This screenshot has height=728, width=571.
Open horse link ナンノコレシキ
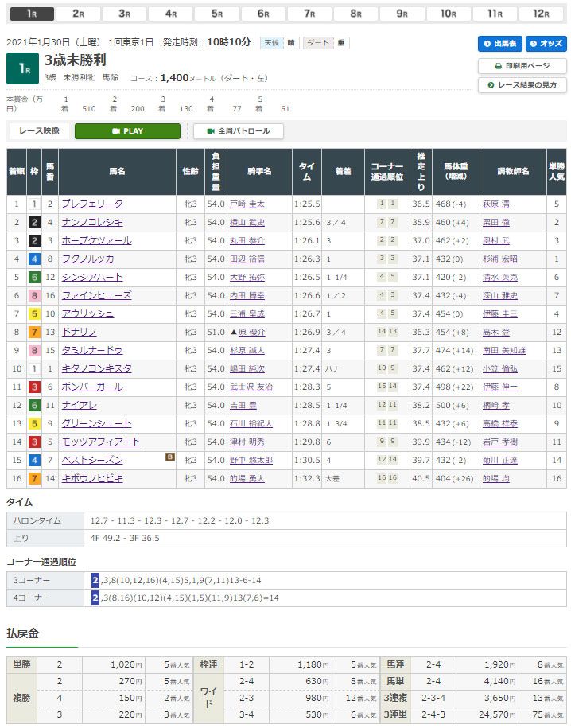click(92, 222)
